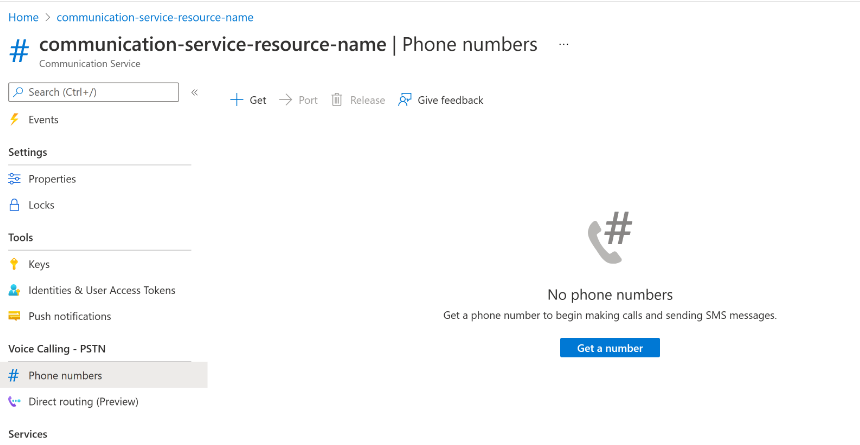The height and width of the screenshot is (445, 860).
Task: Click the Locks padlock icon
Action: (14, 205)
